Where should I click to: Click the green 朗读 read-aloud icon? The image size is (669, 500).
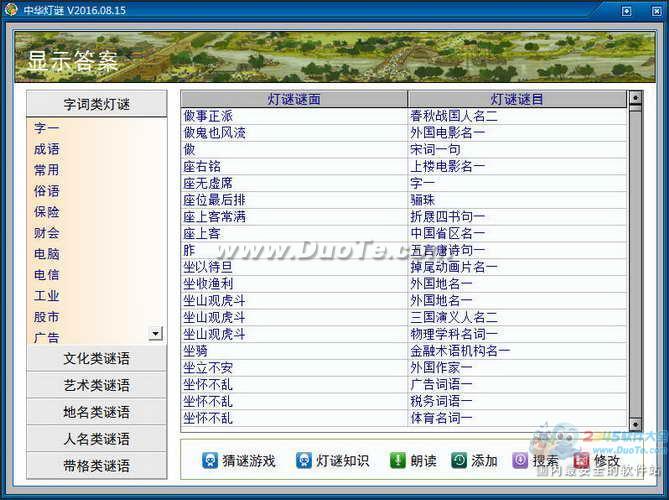pyautogui.click(x=397, y=460)
